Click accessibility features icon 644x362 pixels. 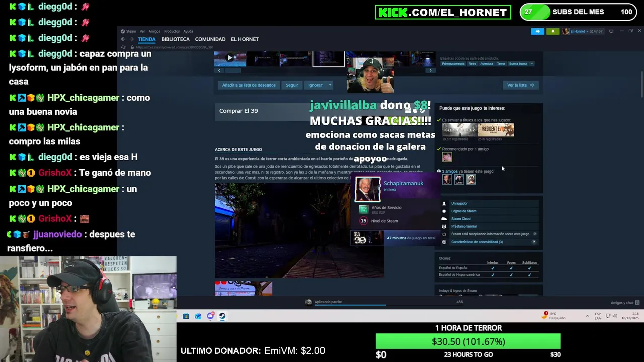click(444, 242)
